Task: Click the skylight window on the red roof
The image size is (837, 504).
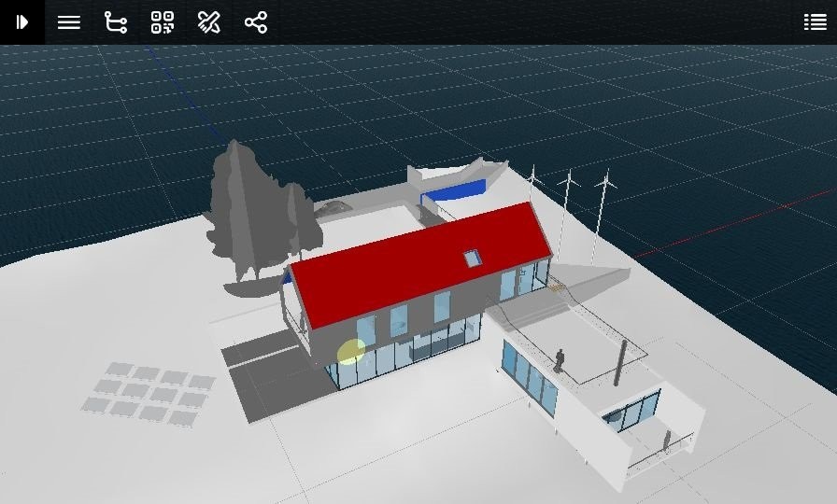Action: tap(473, 257)
